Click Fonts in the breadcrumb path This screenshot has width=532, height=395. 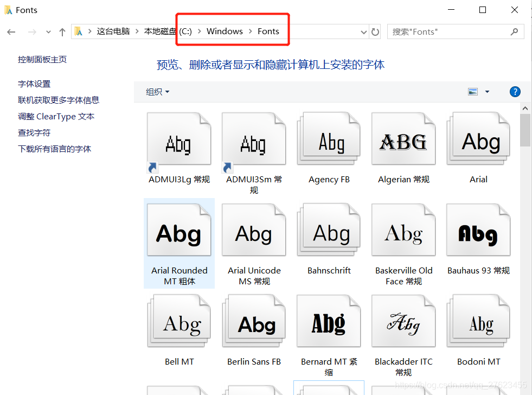coord(268,31)
